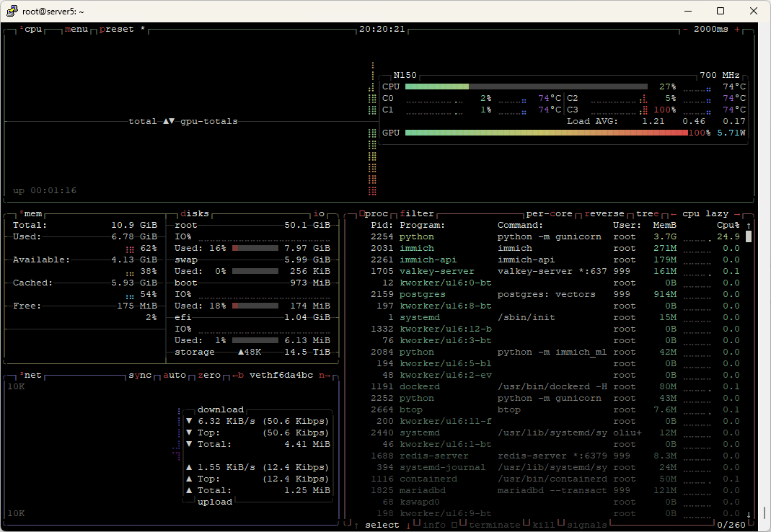Toggle auto scaling in net box

pos(175,376)
